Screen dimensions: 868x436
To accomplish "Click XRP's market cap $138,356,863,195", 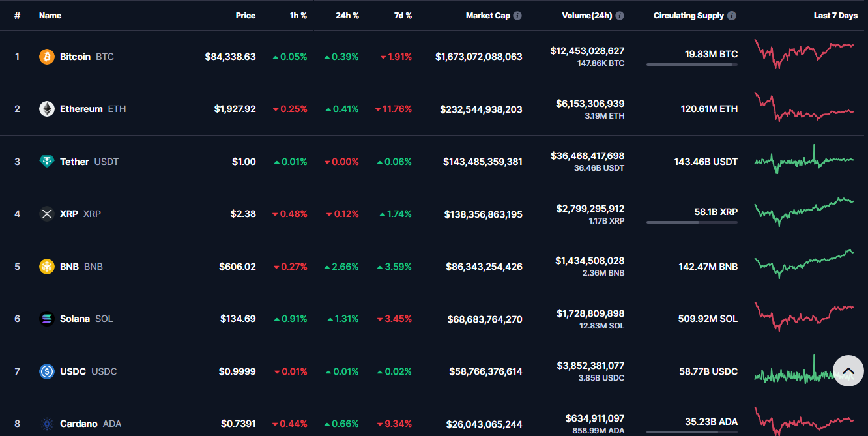I will [484, 214].
